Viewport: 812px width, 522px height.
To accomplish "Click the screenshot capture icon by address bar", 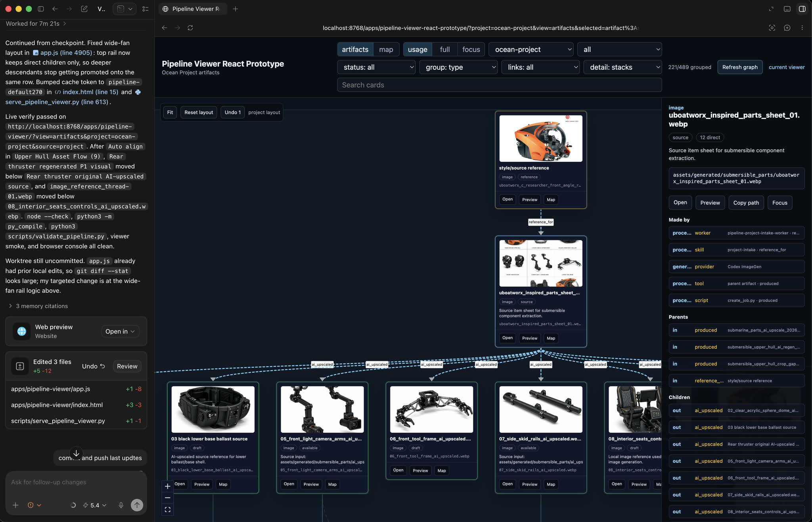I will [x=772, y=28].
